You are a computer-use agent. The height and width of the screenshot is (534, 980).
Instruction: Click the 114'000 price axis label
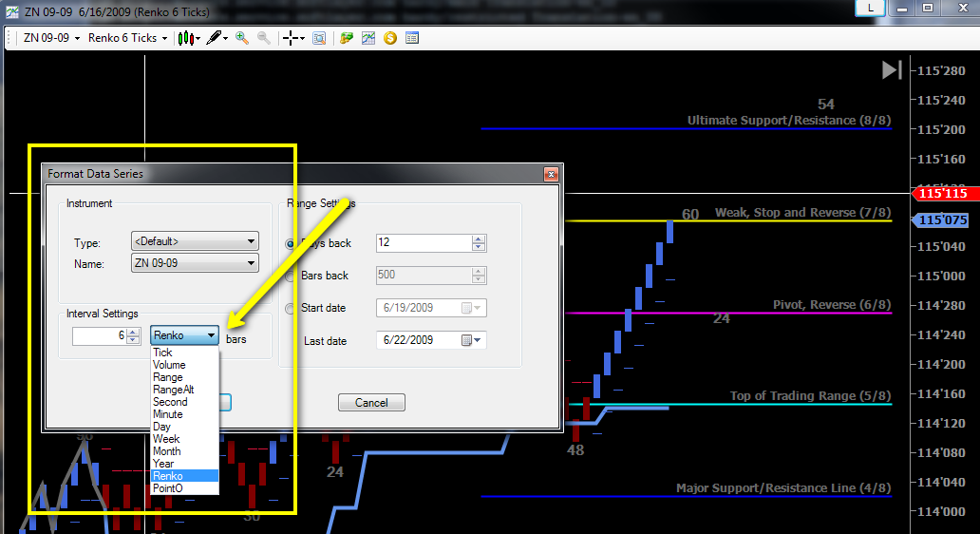click(941, 511)
